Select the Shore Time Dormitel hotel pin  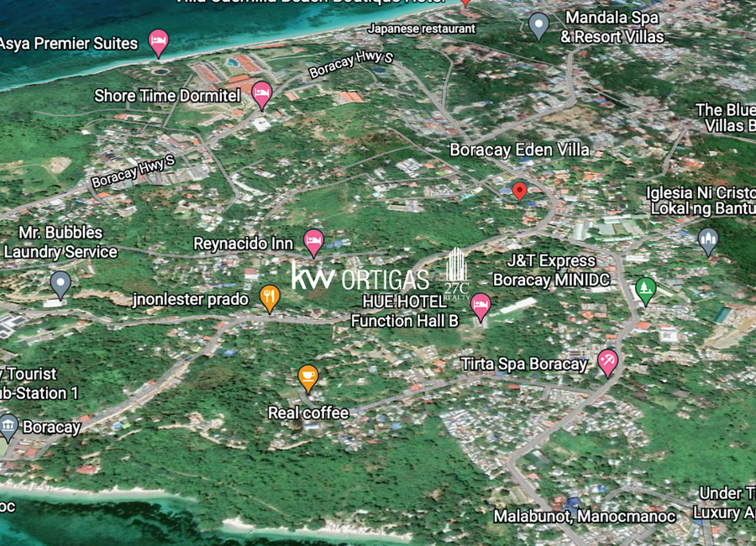(262, 95)
